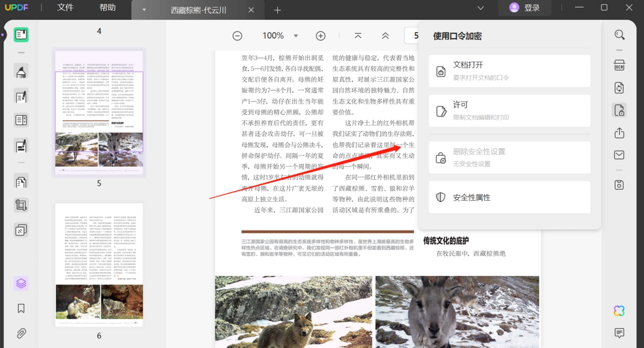Open the Edit PDF tool
644x348 pixels.
point(21,97)
